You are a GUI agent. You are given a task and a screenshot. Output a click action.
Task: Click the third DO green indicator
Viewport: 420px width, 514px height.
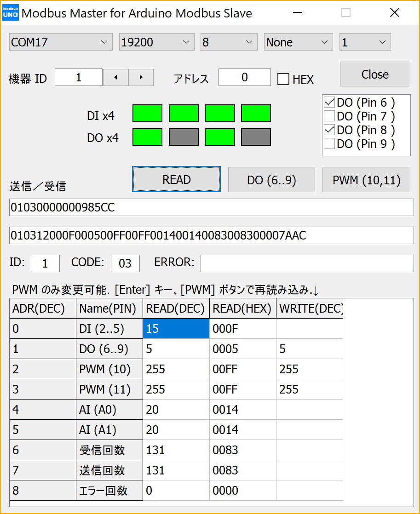pos(220,137)
